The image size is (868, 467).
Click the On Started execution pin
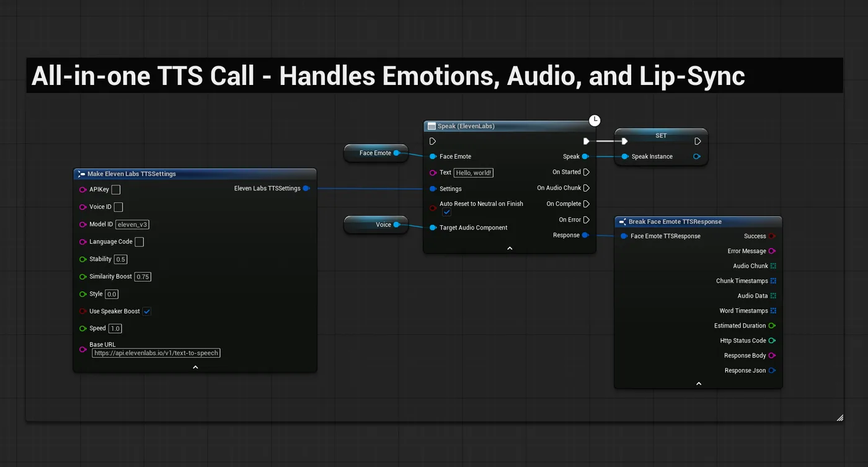[x=587, y=172]
